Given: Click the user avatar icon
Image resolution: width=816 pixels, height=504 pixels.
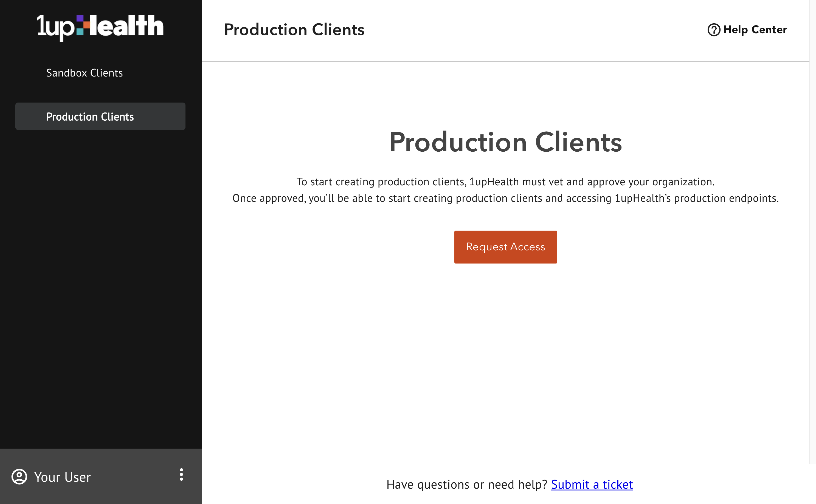Looking at the screenshot, I should 19,476.
